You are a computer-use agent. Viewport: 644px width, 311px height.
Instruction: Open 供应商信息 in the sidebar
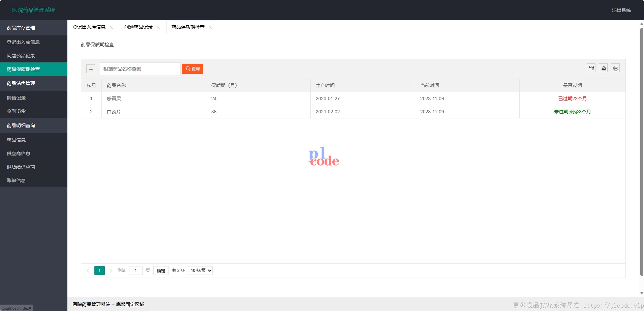click(x=34, y=153)
